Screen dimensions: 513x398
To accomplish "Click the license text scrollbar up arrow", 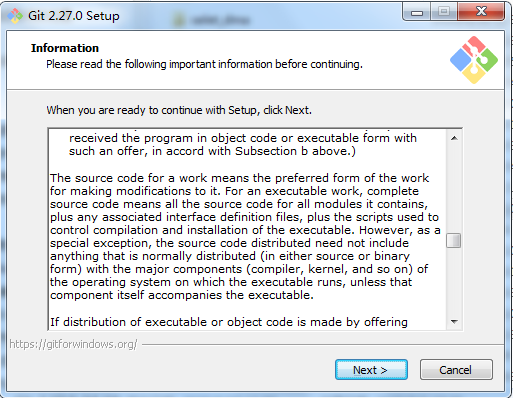I will 454,138.
